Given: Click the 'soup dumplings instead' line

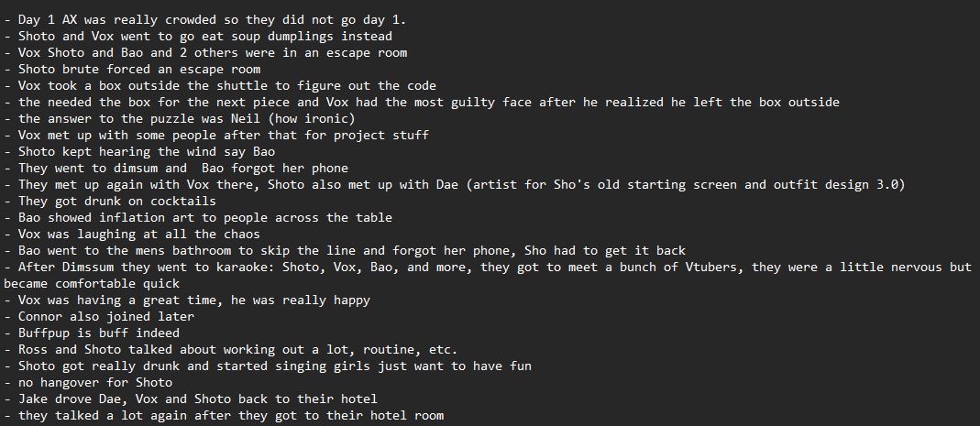Looking at the screenshot, I should 202,36.
